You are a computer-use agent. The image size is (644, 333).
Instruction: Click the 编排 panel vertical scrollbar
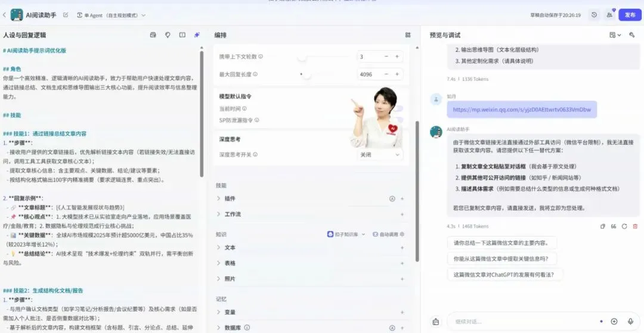417,191
